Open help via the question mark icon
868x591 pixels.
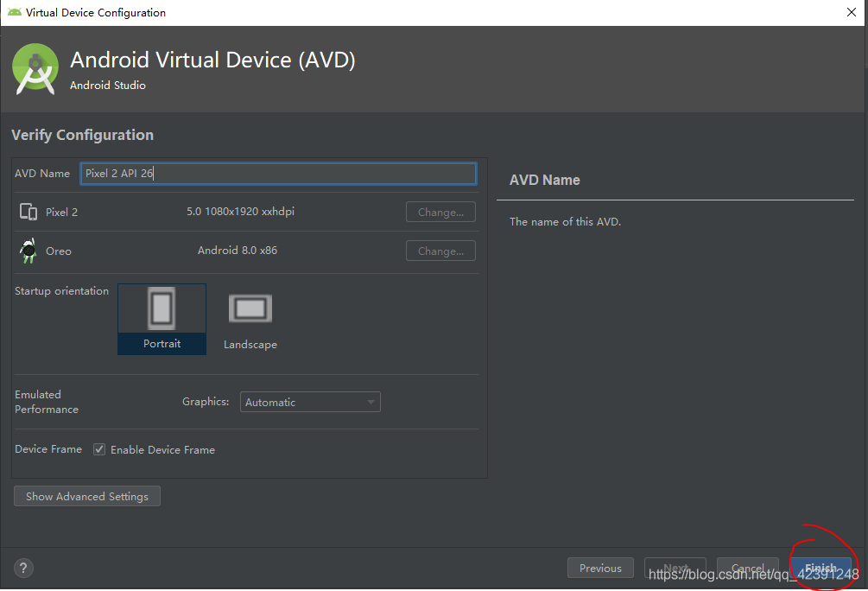point(22,568)
